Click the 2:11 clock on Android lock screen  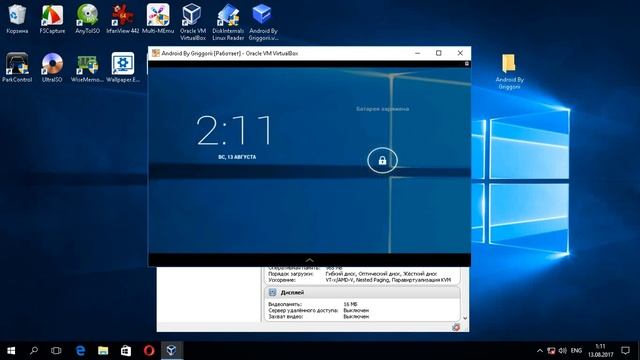pyautogui.click(x=234, y=130)
